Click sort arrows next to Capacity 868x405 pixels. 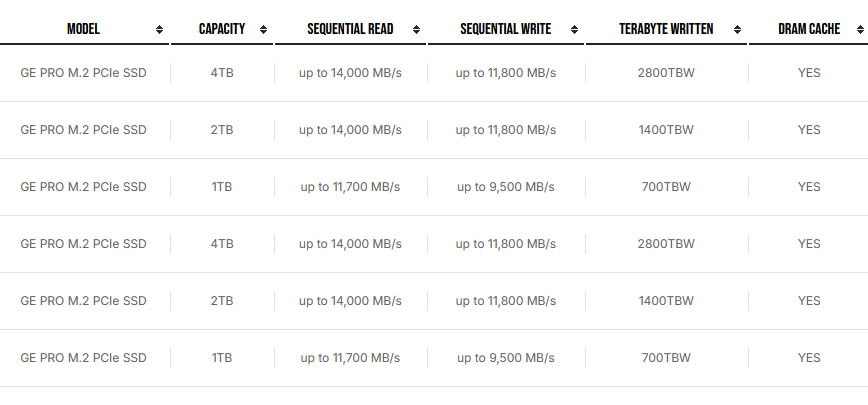coord(264,30)
